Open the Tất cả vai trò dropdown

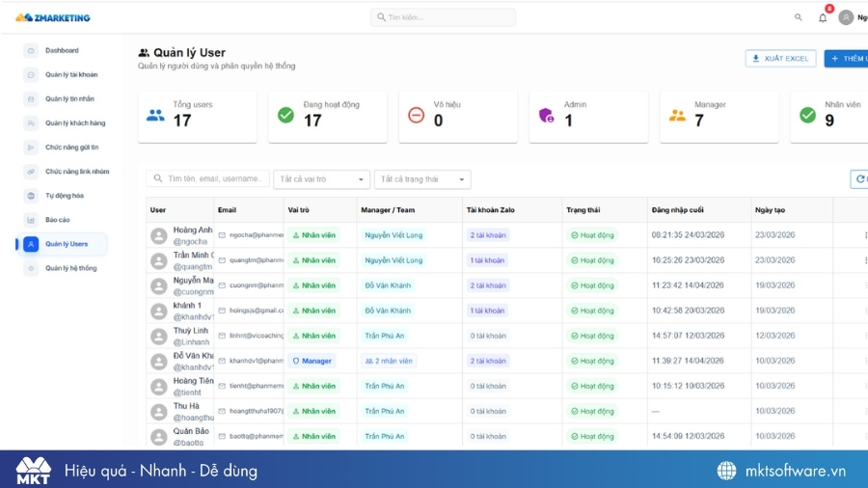point(321,179)
